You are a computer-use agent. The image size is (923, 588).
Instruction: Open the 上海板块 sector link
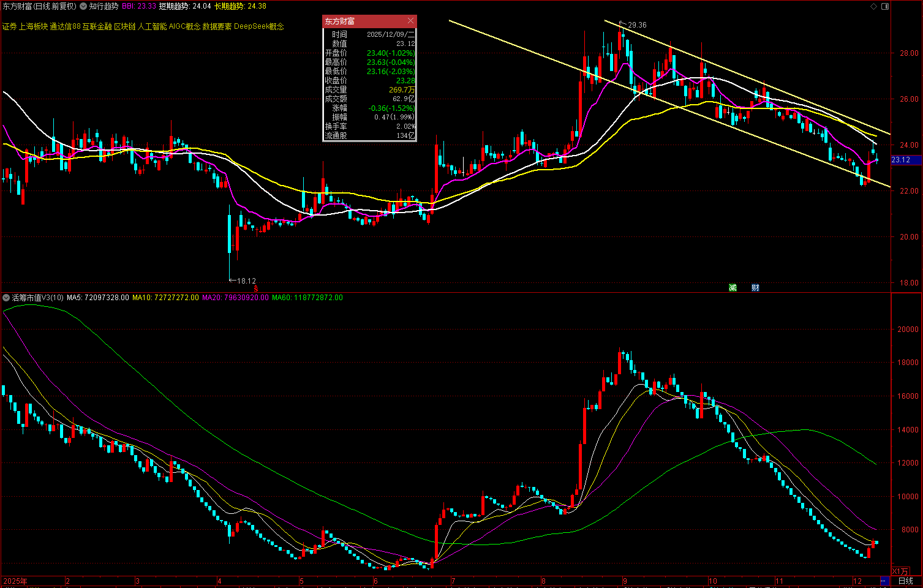coord(33,27)
